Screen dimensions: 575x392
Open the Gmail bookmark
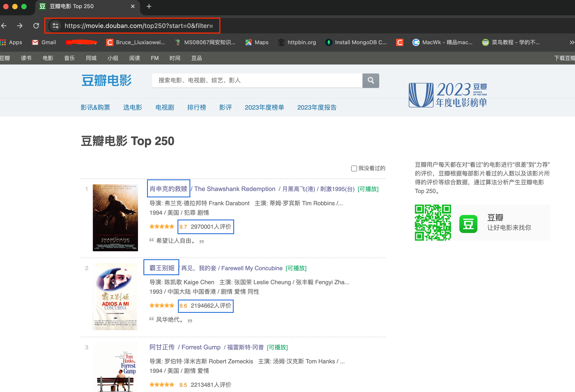pyautogui.click(x=44, y=42)
